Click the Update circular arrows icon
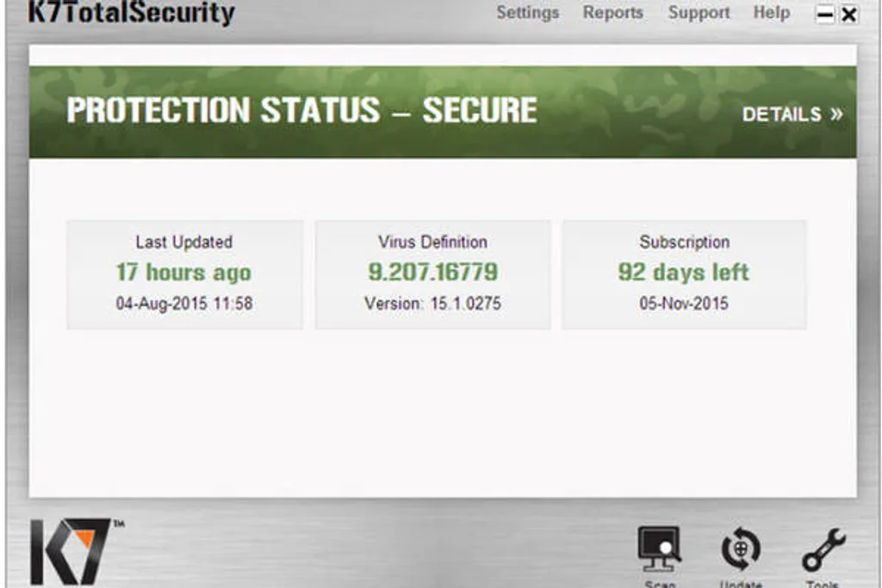 (740, 548)
